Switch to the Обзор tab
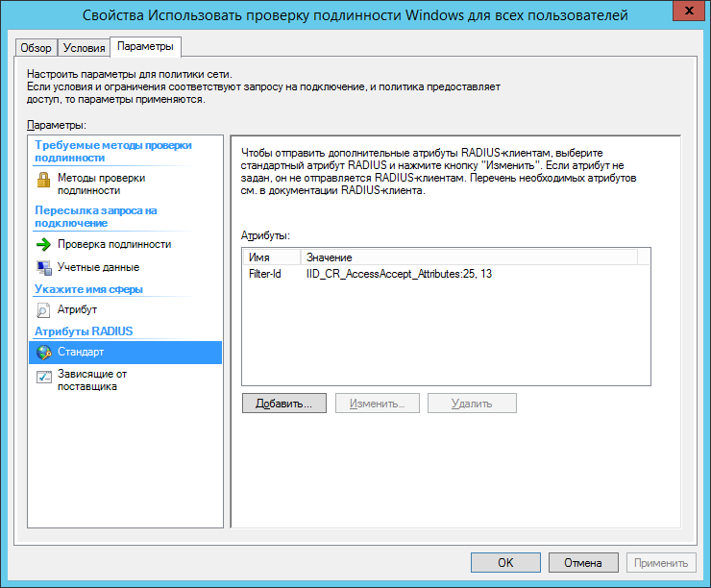This screenshot has height=588, width=711. [x=37, y=48]
